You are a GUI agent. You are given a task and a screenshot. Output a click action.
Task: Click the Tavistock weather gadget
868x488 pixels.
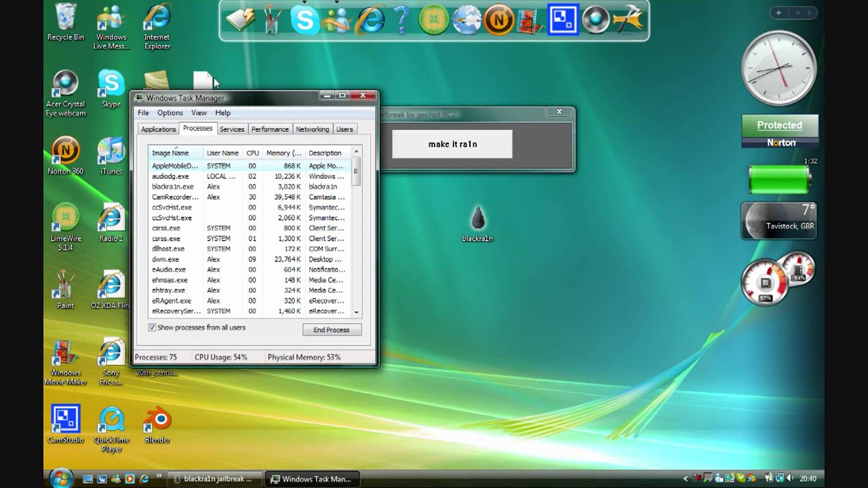778,220
